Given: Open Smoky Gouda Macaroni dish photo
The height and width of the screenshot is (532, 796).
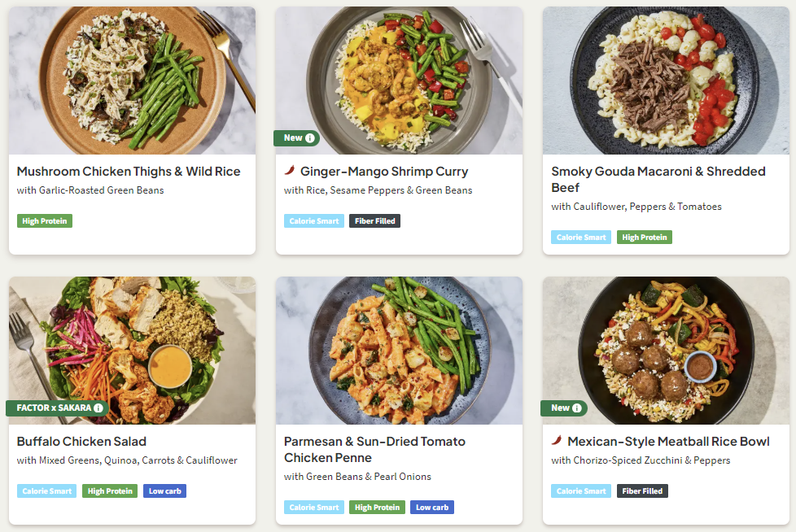Looking at the screenshot, I should (666, 80).
